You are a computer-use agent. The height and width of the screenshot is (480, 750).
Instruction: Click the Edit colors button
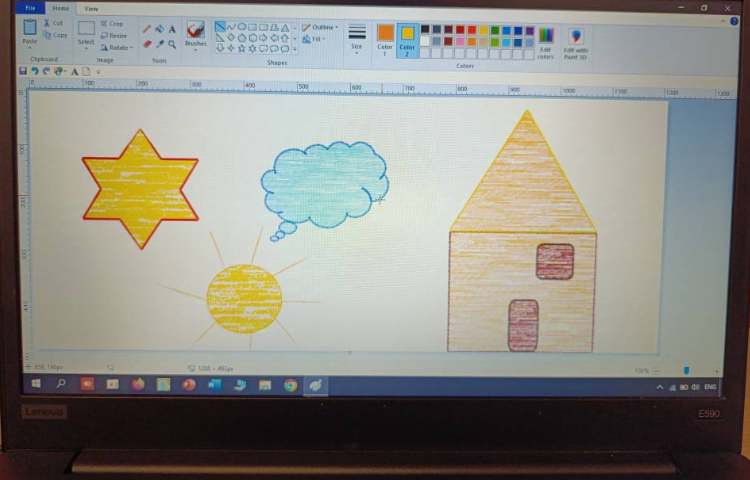point(545,42)
